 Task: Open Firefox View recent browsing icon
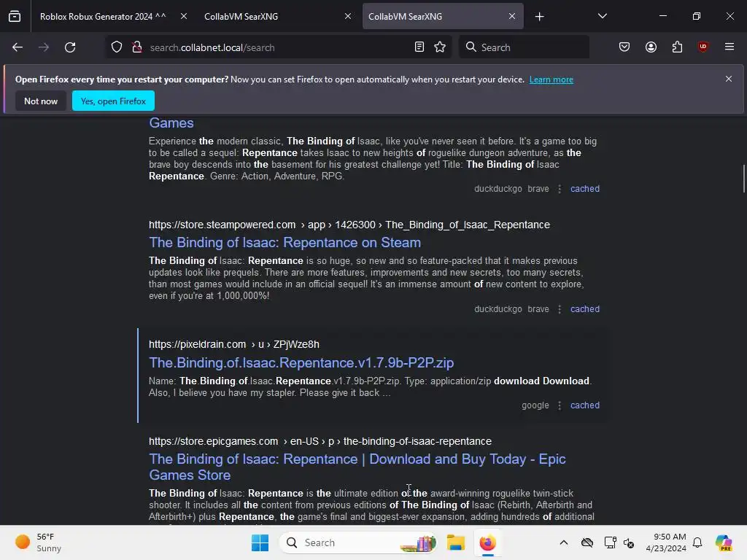[x=15, y=16]
